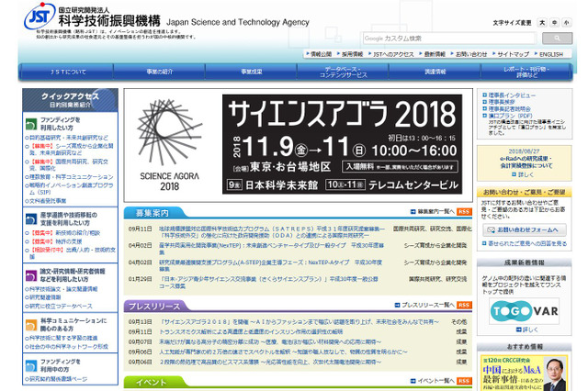The width and height of the screenshot is (588, 391).
Task: Open 09月06日 人工知能 スペクトル press release
Action: click(x=283, y=352)
